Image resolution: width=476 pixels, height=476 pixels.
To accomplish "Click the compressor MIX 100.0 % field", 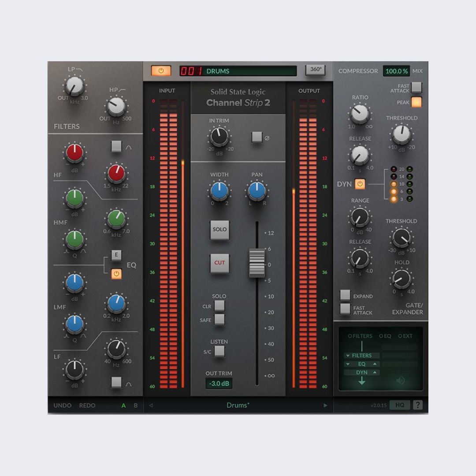I will pos(396,71).
